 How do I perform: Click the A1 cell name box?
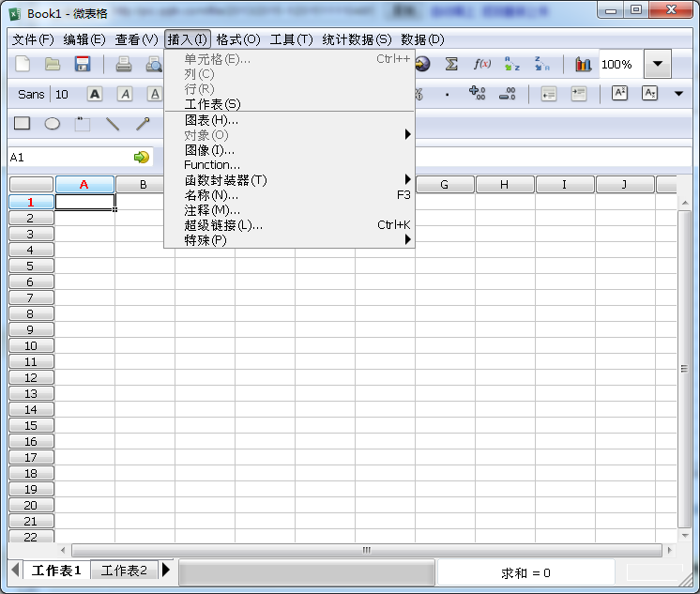[68, 158]
